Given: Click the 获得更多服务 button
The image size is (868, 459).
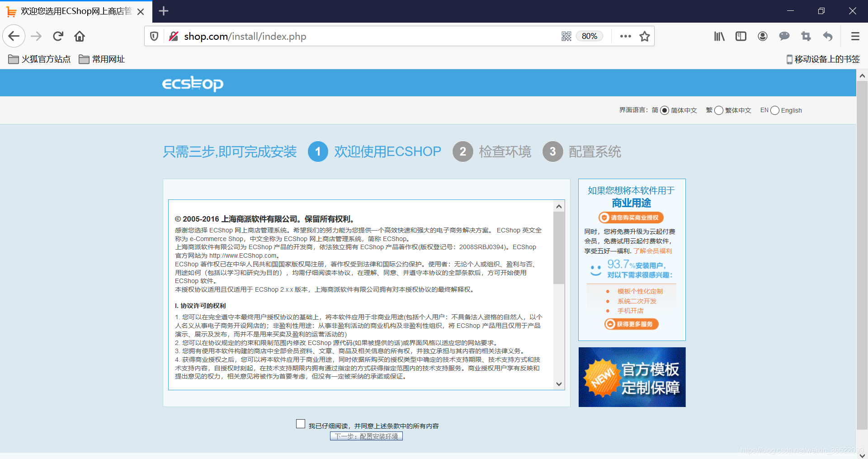Looking at the screenshot, I should coord(631,324).
